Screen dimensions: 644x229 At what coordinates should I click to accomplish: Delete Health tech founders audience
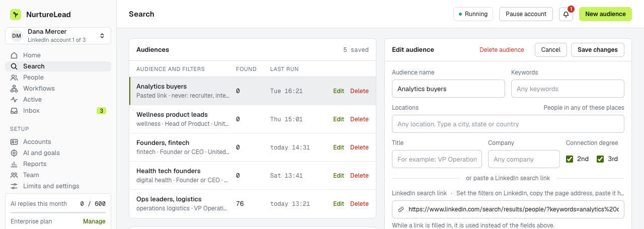pos(359,176)
